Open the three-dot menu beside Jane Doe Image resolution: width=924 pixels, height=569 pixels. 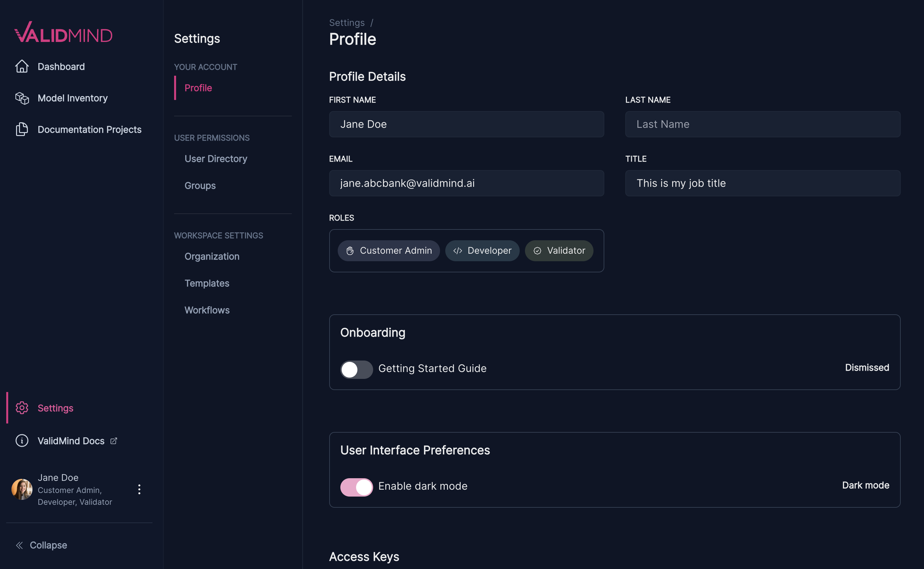(139, 489)
